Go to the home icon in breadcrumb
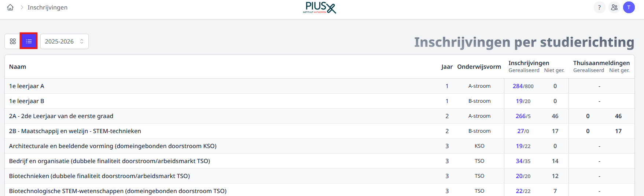This screenshot has height=196, width=644. point(10,7)
